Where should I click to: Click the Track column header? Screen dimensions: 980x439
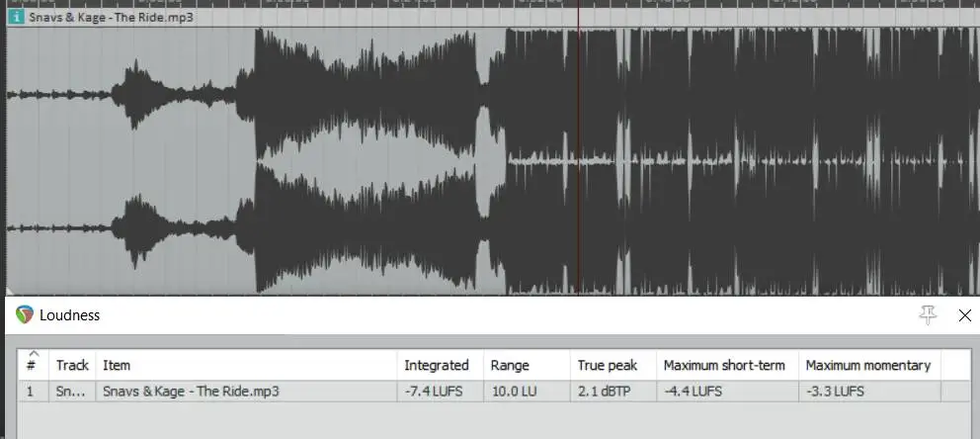(72, 365)
